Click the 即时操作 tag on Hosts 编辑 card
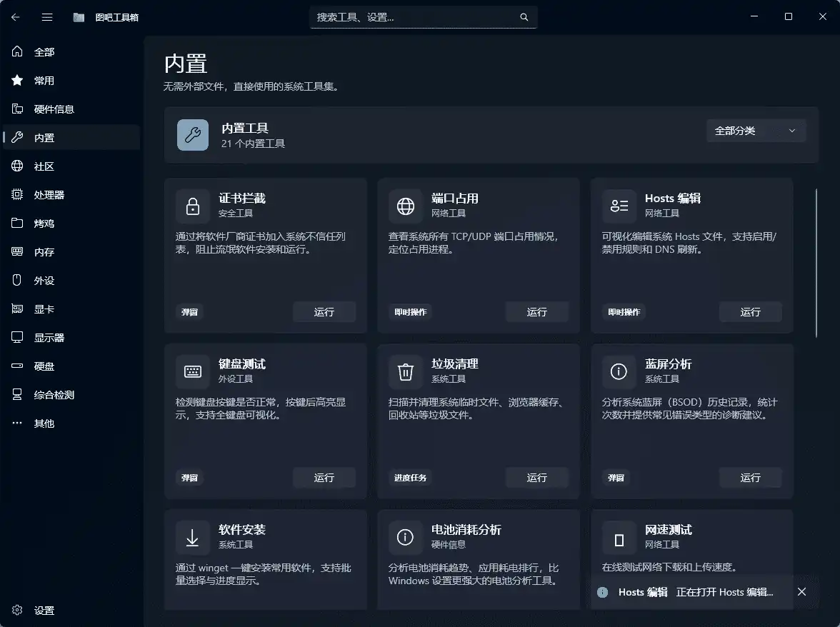 click(x=624, y=311)
